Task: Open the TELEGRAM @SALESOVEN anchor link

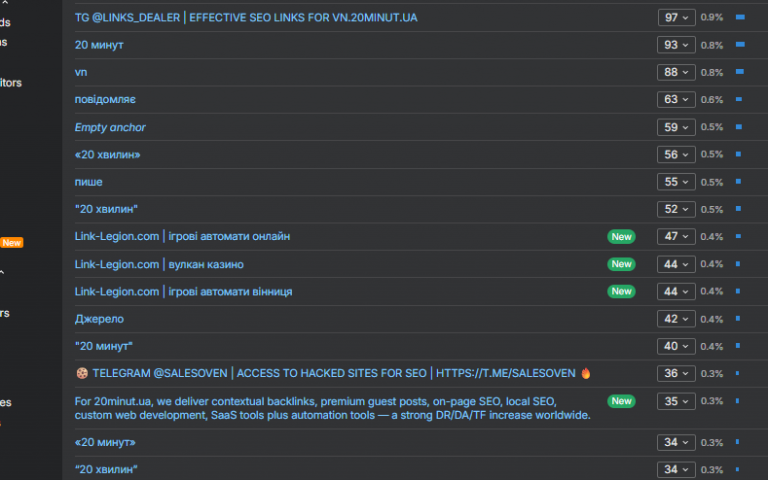Action: click(x=334, y=373)
